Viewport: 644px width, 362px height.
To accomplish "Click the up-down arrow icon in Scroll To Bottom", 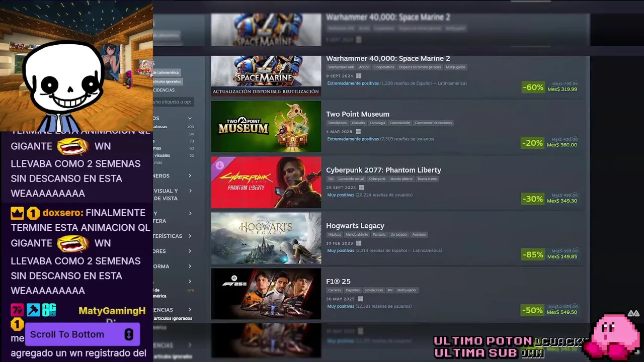I will [129, 334].
